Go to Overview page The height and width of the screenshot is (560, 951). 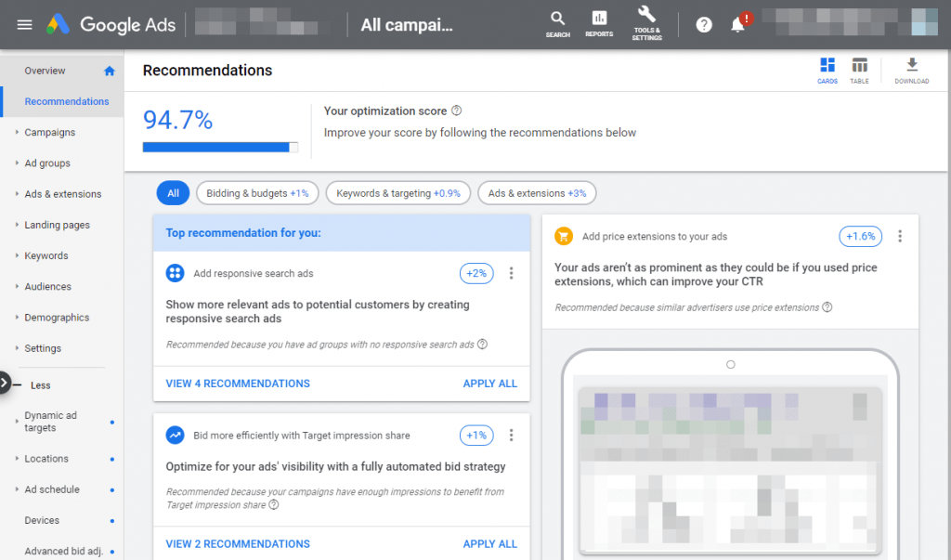click(45, 71)
